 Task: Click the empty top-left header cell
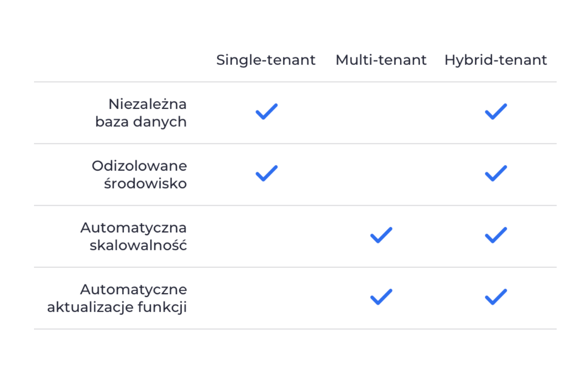point(112,60)
